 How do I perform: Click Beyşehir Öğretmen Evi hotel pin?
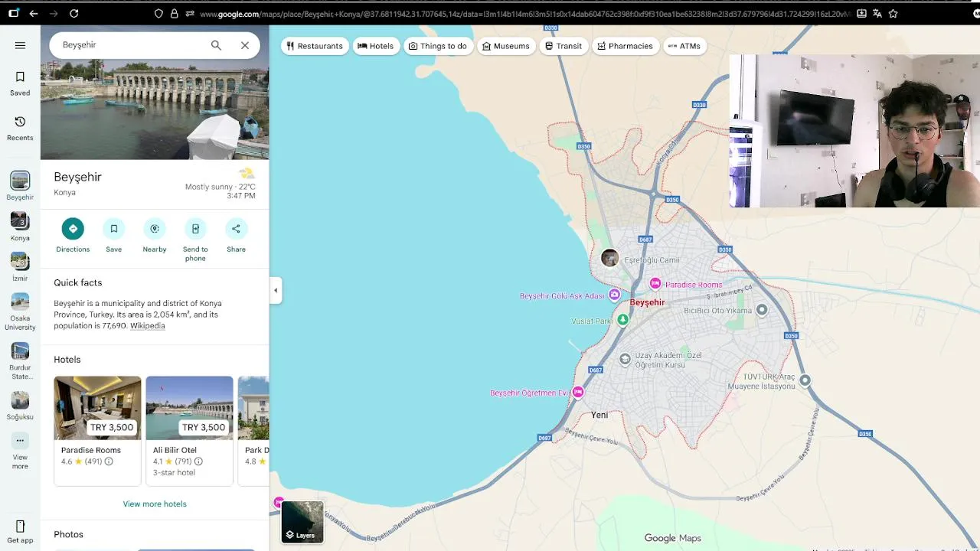(x=578, y=392)
